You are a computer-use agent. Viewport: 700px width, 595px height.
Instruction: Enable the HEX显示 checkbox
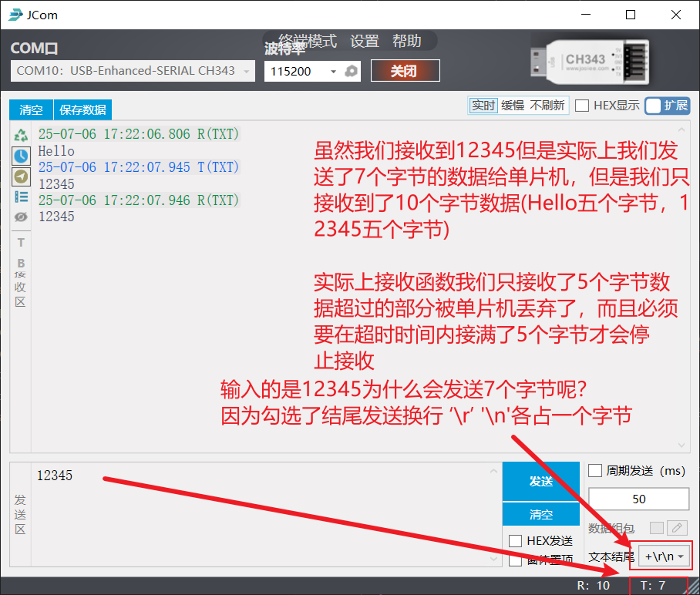coord(583,106)
